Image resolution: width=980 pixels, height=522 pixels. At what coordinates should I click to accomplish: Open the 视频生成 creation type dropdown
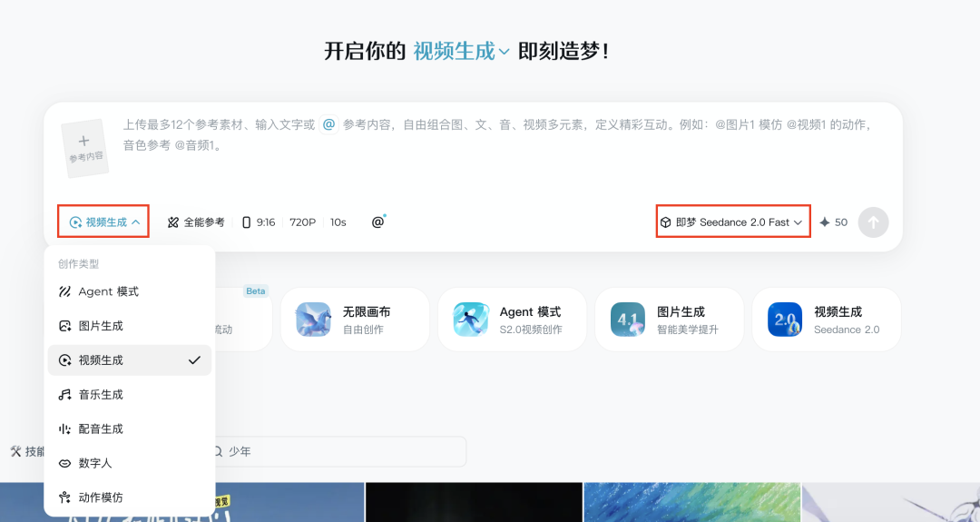[103, 222]
